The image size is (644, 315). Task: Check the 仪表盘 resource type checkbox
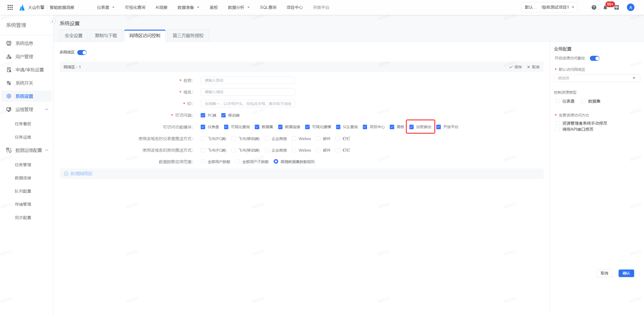[x=558, y=101]
